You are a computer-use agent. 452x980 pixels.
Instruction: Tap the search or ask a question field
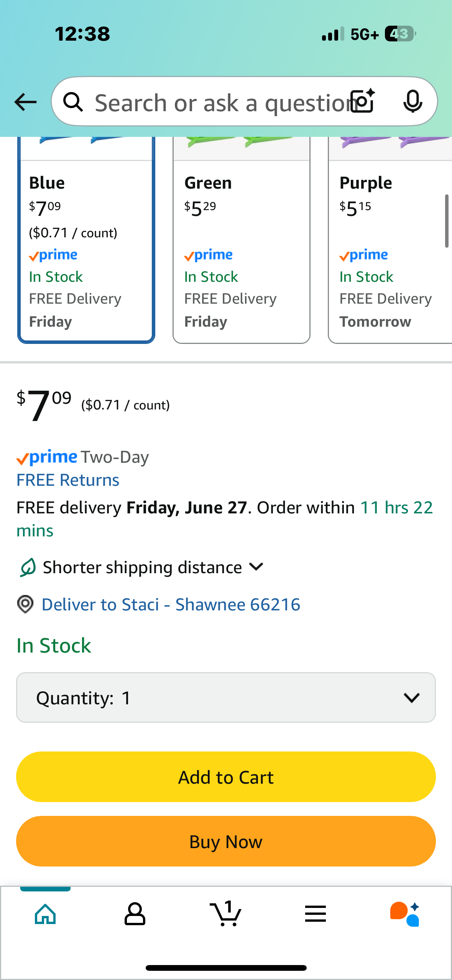tap(219, 103)
